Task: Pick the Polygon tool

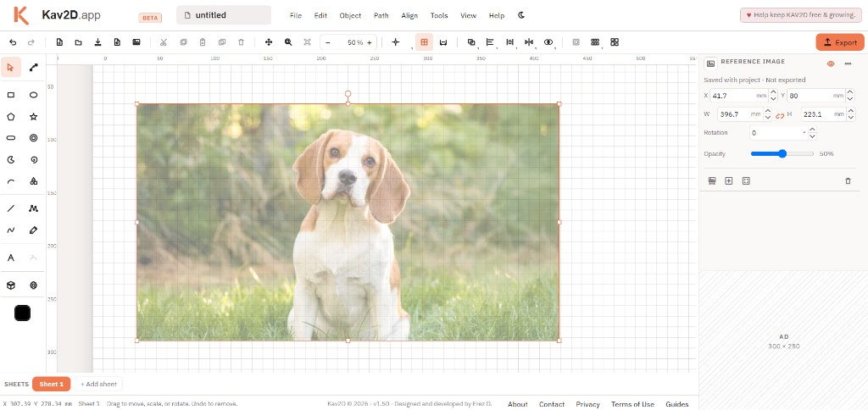Action: pos(10,117)
